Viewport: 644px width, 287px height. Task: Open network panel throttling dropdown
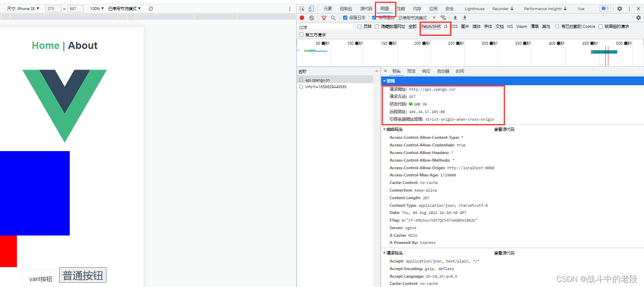click(x=417, y=18)
